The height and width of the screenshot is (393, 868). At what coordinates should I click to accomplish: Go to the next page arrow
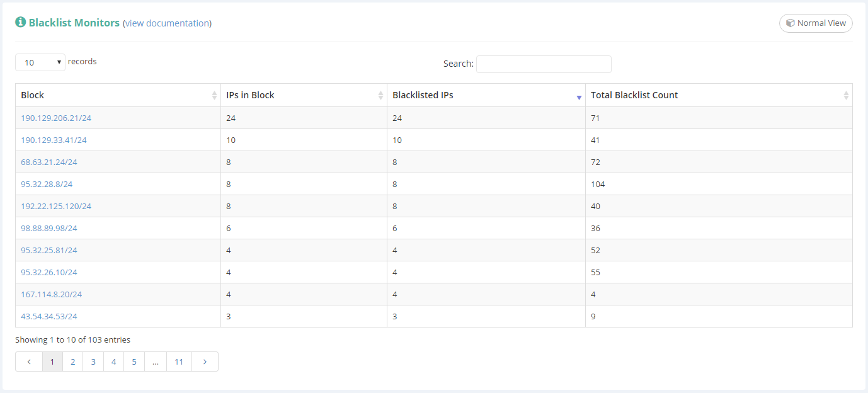point(204,362)
